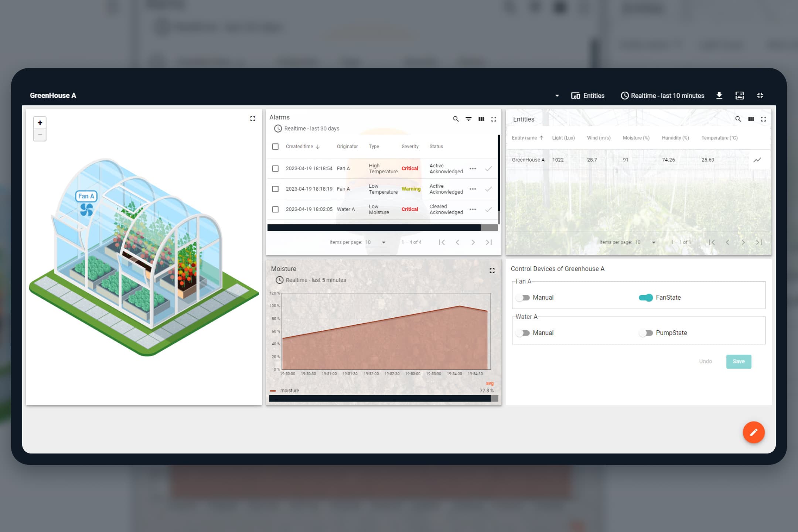Enable the PumpState switch
This screenshot has width=798, height=532.
tap(646, 333)
